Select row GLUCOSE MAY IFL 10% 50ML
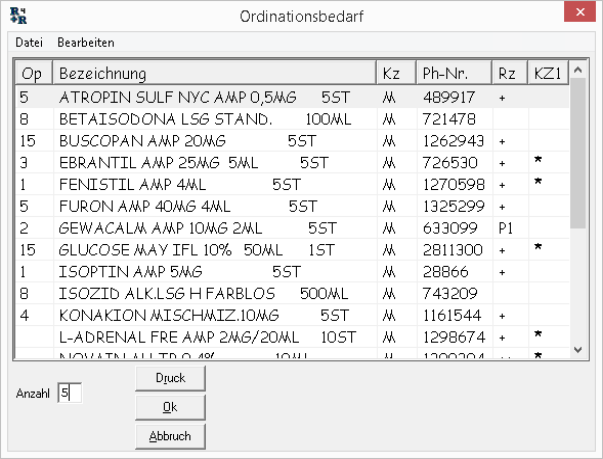The height and width of the screenshot is (459, 603). point(292,250)
